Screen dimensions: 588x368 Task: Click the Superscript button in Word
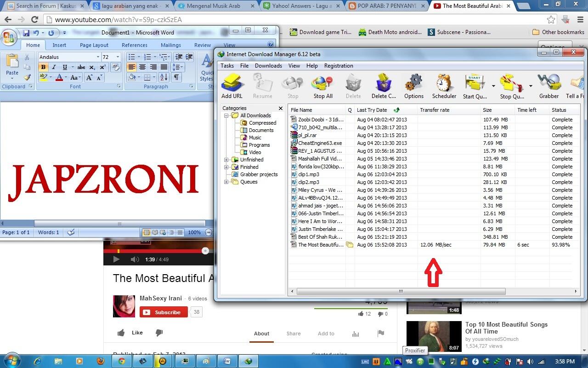(102, 67)
